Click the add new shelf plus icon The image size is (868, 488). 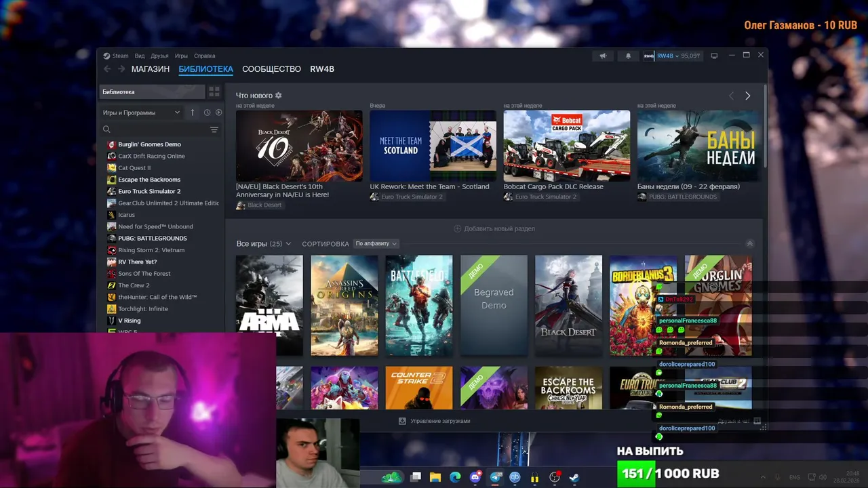[x=457, y=228]
